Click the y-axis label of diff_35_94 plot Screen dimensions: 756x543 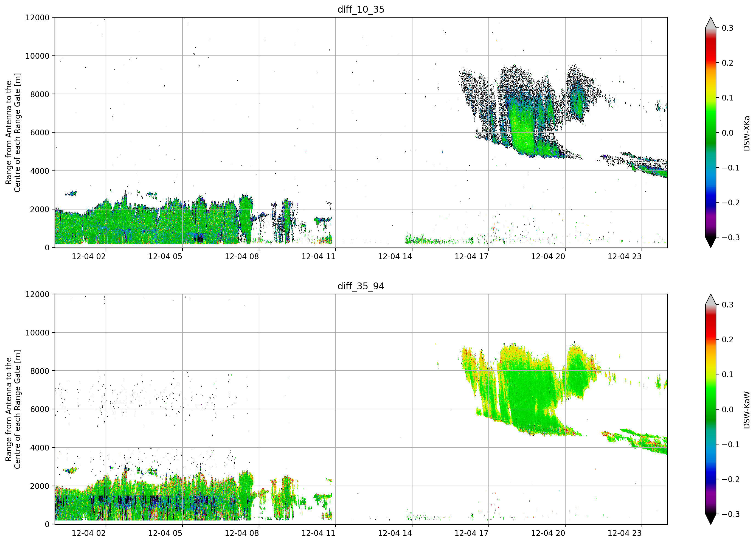(13, 409)
